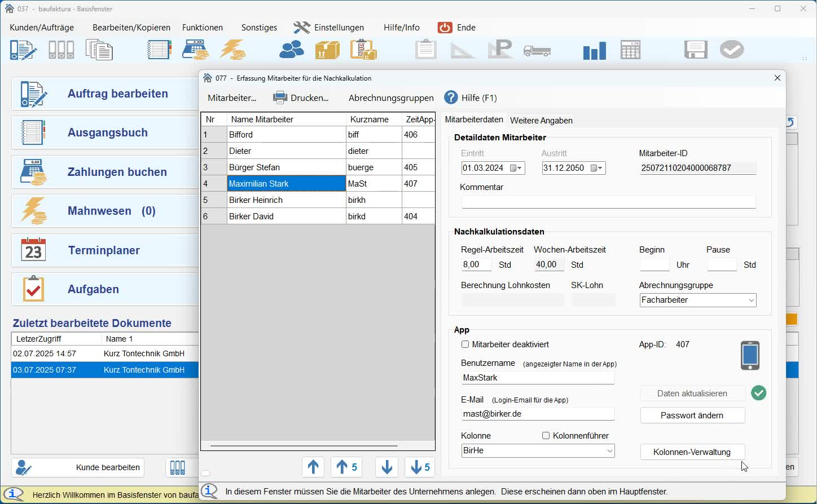Click into the Kommentar text field
The height and width of the screenshot is (504, 817).
pyautogui.click(x=608, y=202)
